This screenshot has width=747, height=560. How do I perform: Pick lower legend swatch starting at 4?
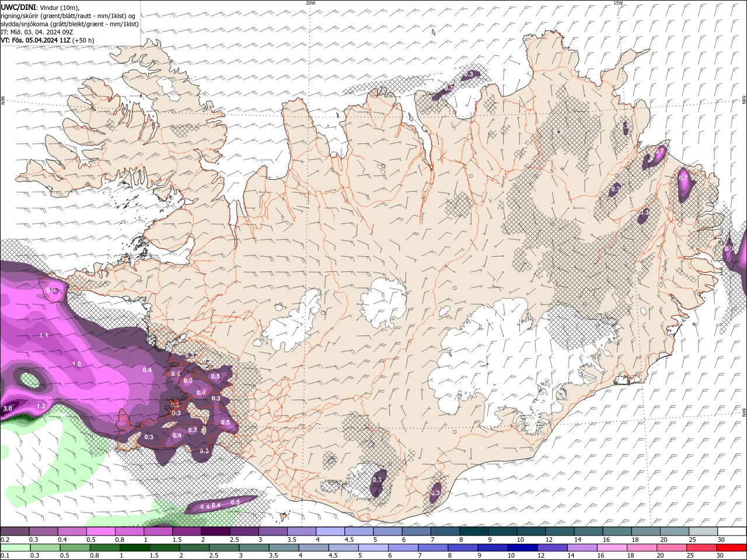click(x=313, y=548)
